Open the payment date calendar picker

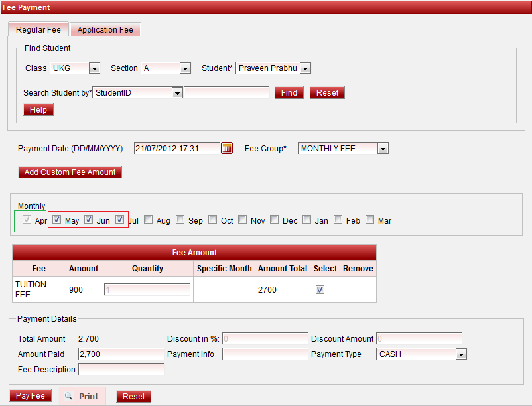[x=227, y=149]
